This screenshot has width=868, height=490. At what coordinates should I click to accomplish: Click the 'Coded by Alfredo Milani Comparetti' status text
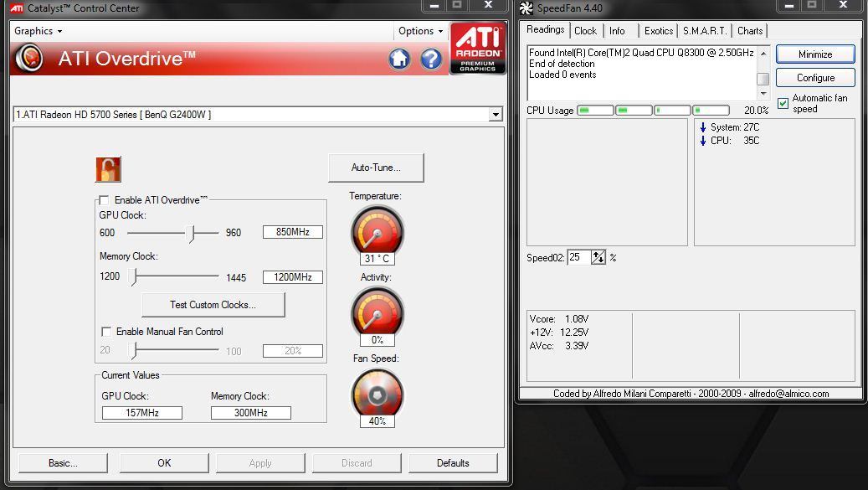pyautogui.click(x=691, y=394)
